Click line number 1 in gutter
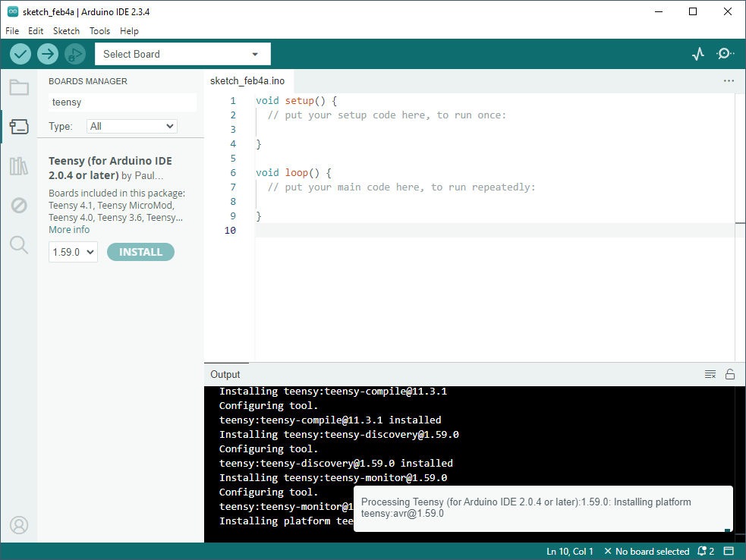746x560 pixels. tap(233, 101)
